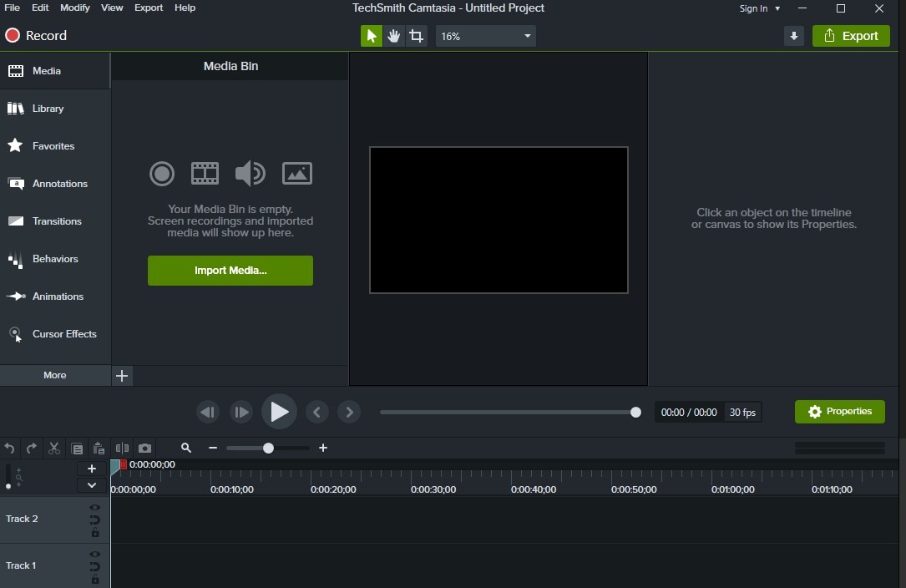Jump to previous marker with left chevron

pyautogui.click(x=316, y=413)
